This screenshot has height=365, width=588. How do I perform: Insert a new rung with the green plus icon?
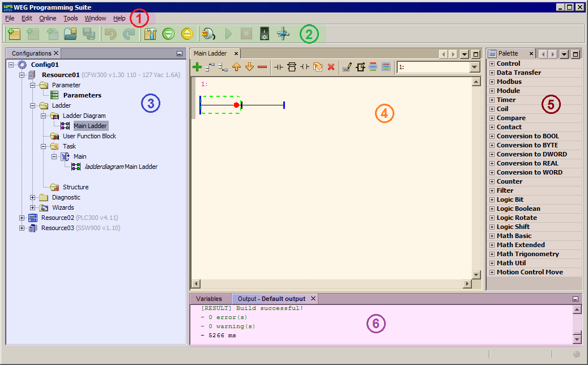197,66
